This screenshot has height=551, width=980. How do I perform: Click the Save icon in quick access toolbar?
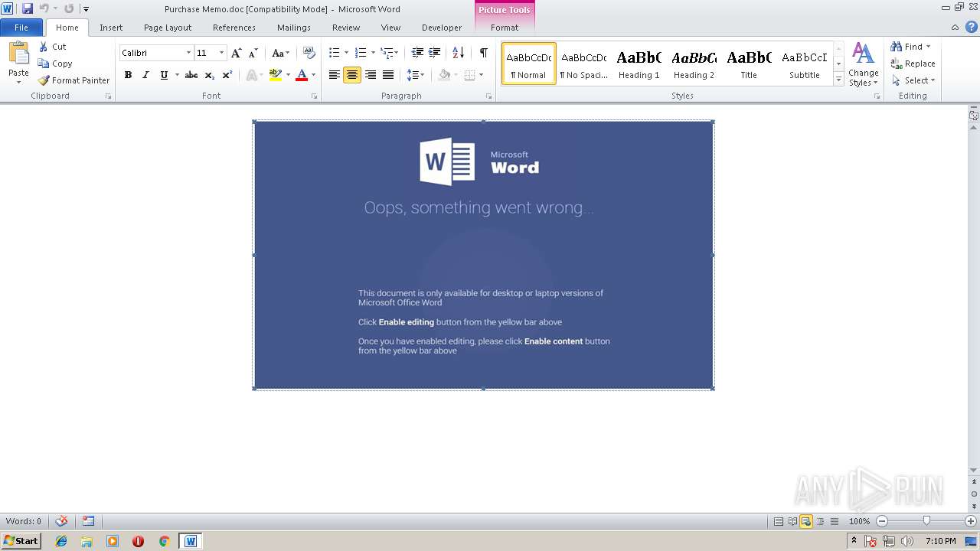(28, 8)
